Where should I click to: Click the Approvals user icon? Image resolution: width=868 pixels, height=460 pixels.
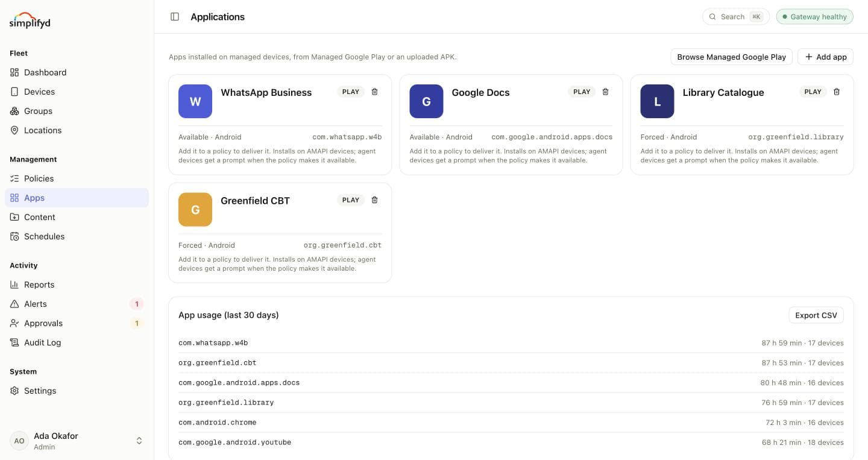click(x=14, y=323)
